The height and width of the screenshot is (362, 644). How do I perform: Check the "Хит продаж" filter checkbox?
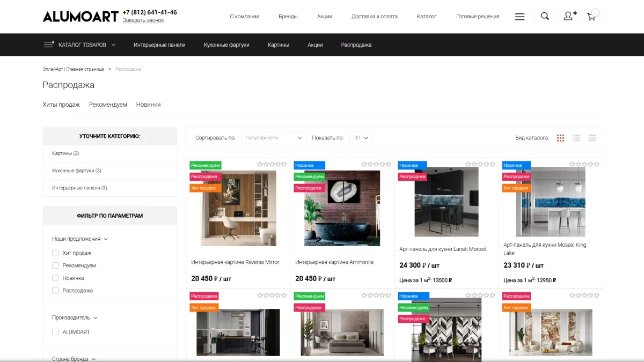click(55, 253)
